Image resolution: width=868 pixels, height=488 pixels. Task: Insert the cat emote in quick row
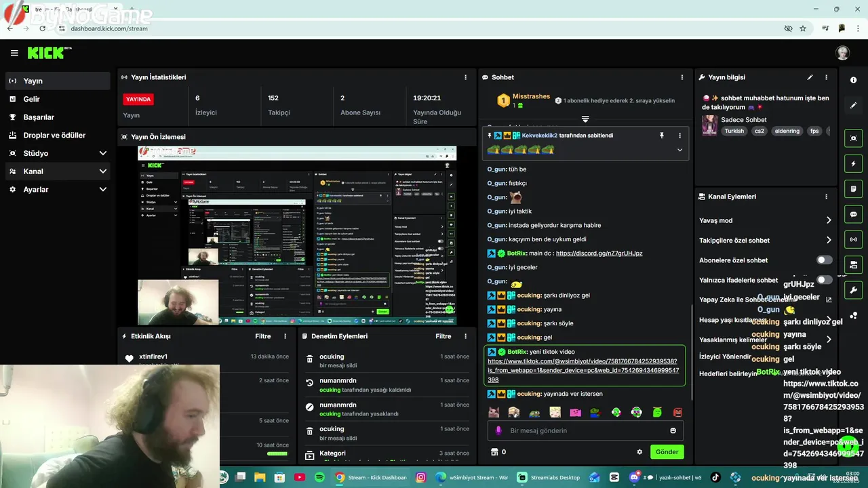494,412
